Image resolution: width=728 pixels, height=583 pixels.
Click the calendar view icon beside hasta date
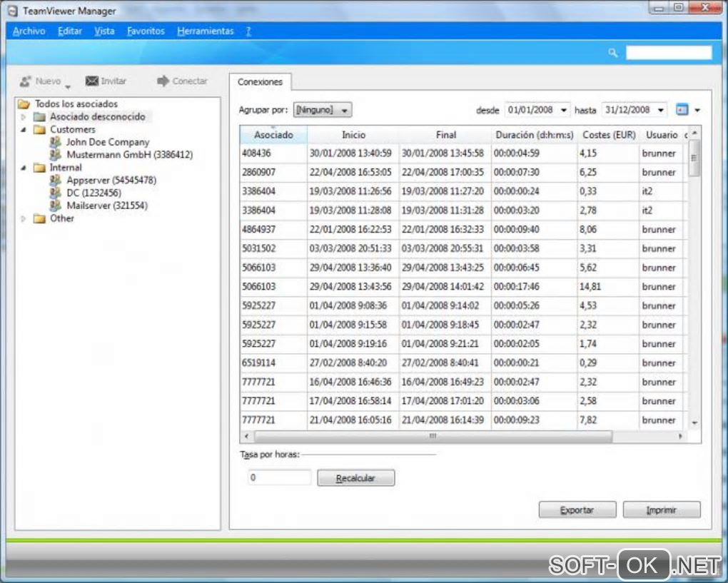point(682,110)
